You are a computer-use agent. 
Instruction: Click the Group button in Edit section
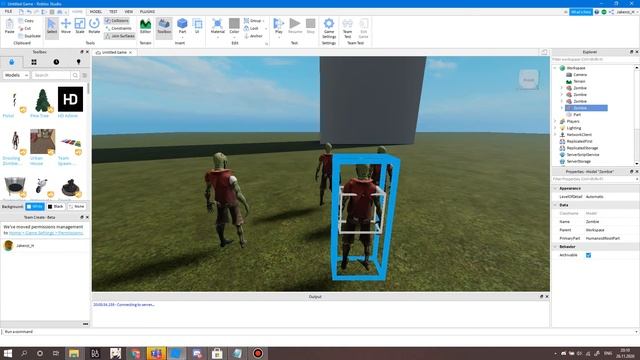click(x=253, y=21)
